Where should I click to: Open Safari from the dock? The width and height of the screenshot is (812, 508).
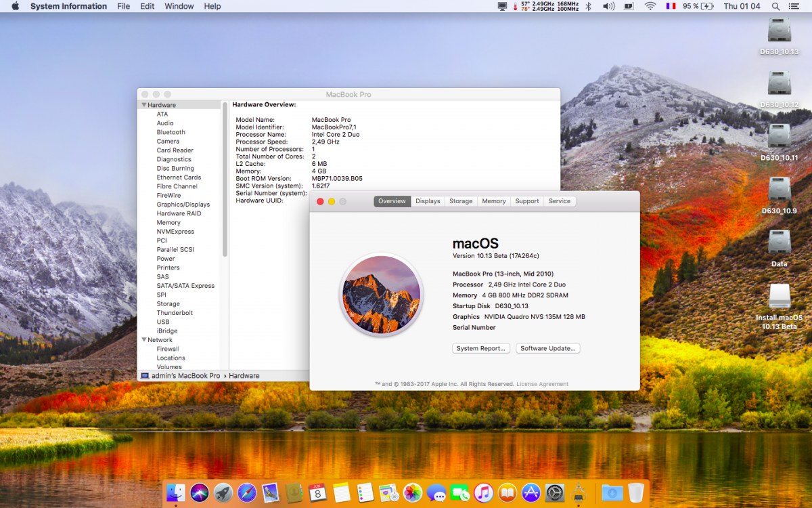pos(247,492)
